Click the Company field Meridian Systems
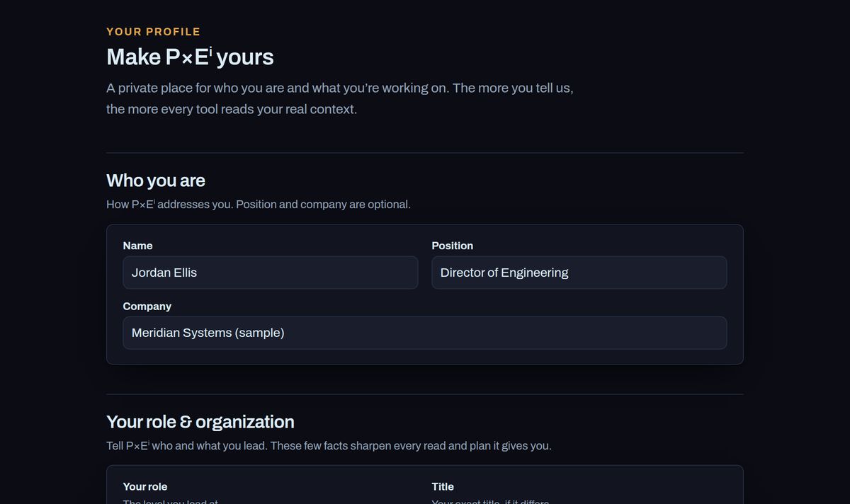 (425, 333)
